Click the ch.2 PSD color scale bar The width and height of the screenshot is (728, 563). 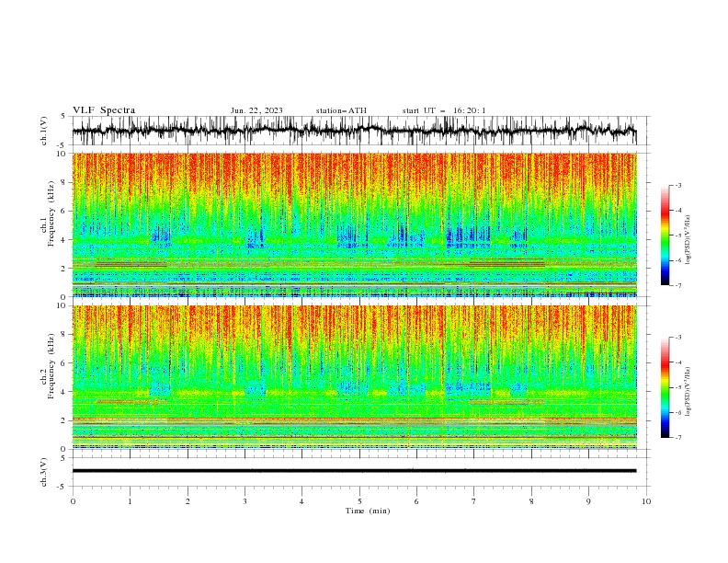[665, 387]
